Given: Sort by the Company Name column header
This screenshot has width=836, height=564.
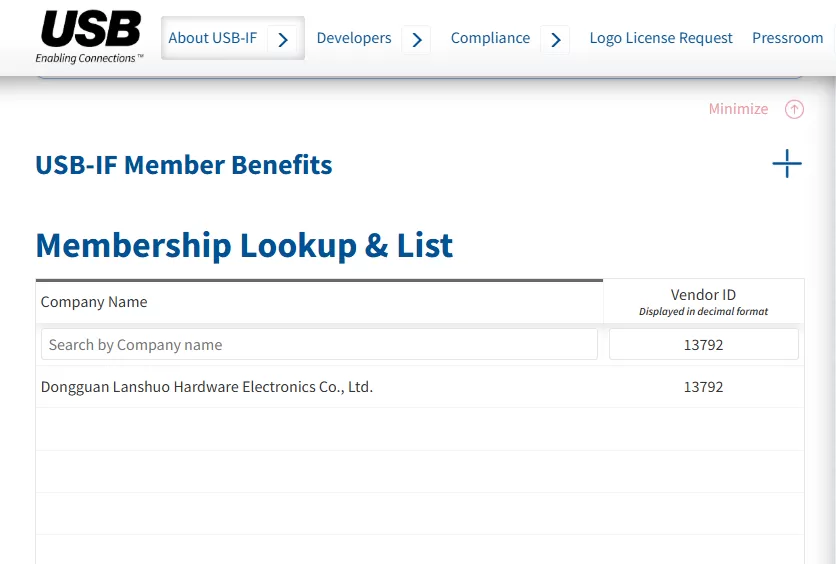Looking at the screenshot, I should [94, 302].
